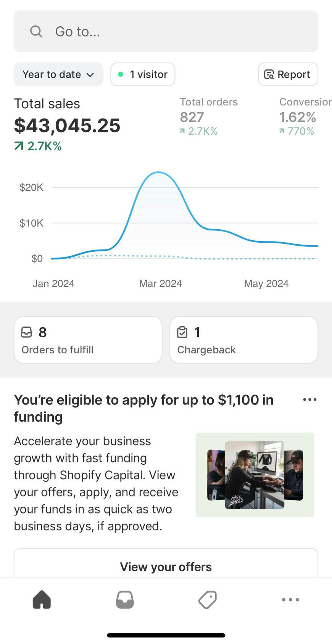Screen dimensions: 332x644
Task: Open the Home tab icon
Action: [42, 599]
